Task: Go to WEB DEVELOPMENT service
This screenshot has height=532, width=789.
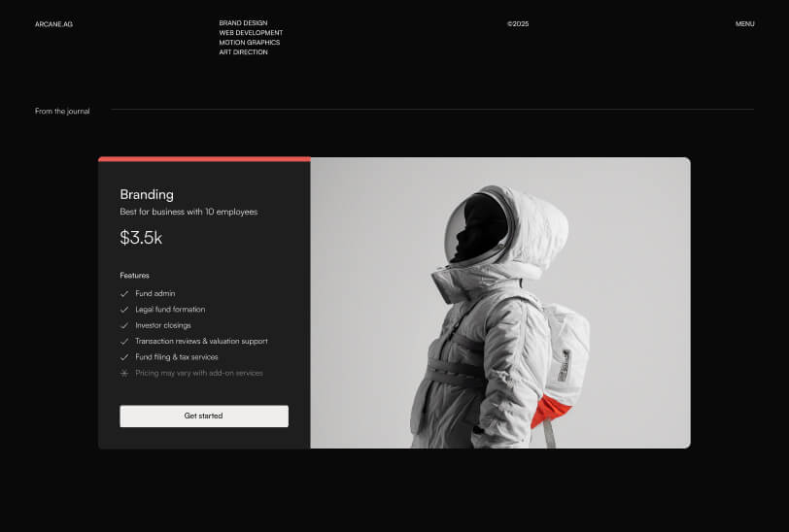Action: point(251,33)
